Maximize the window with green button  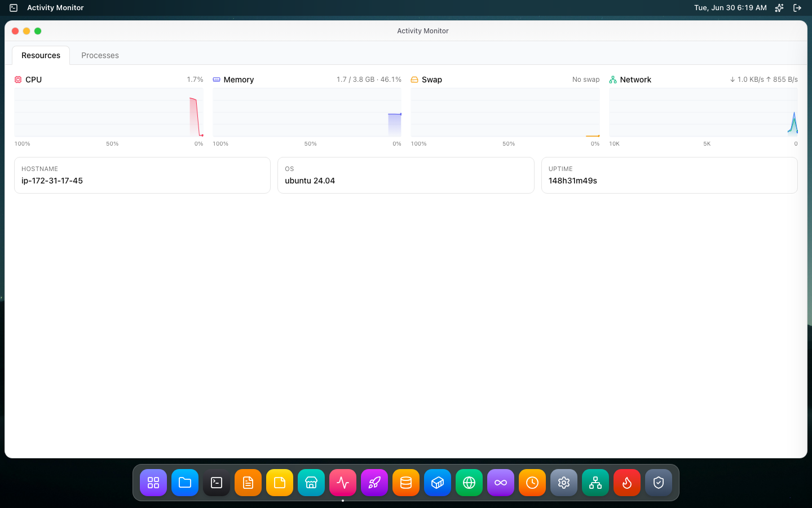tap(38, 31)
